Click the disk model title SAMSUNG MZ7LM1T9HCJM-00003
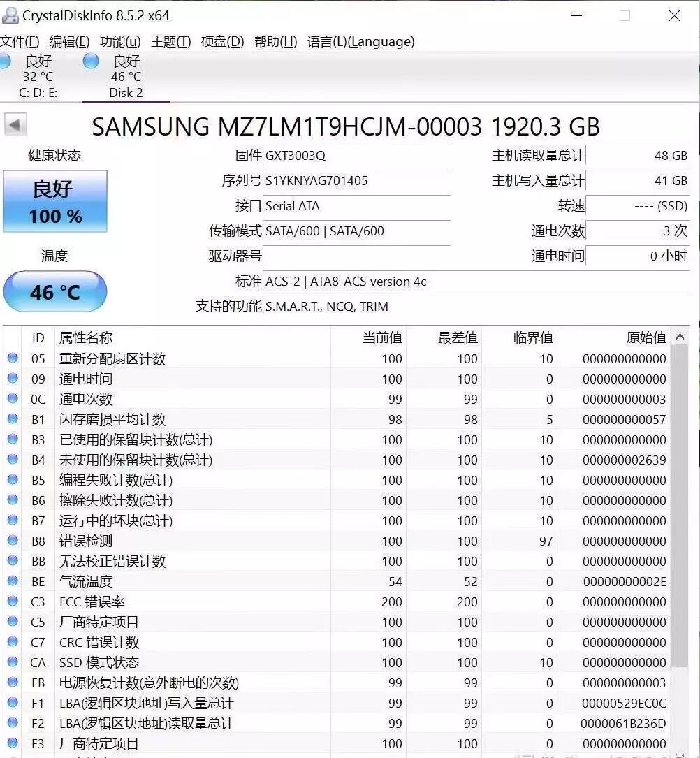 (286, 126)
